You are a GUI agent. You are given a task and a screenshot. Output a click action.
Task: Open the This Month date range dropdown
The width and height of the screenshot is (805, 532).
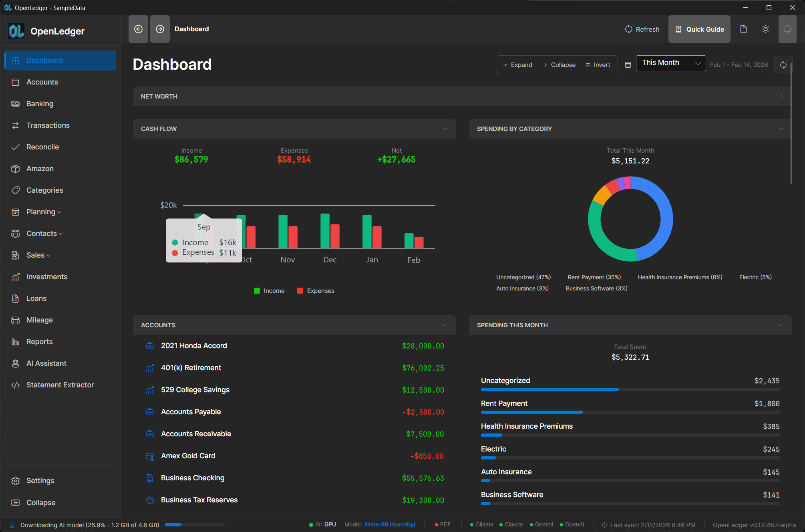point(670,63)
